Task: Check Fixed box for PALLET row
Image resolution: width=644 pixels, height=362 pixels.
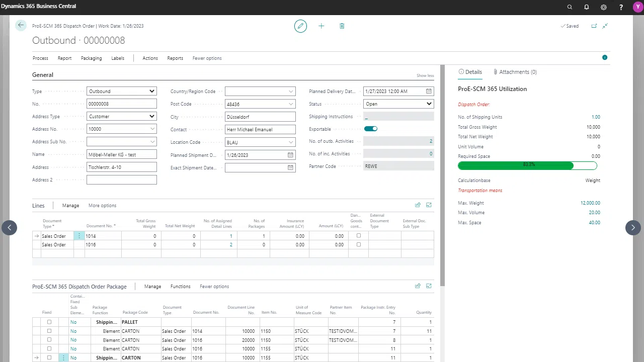Action: click(49, 322)
